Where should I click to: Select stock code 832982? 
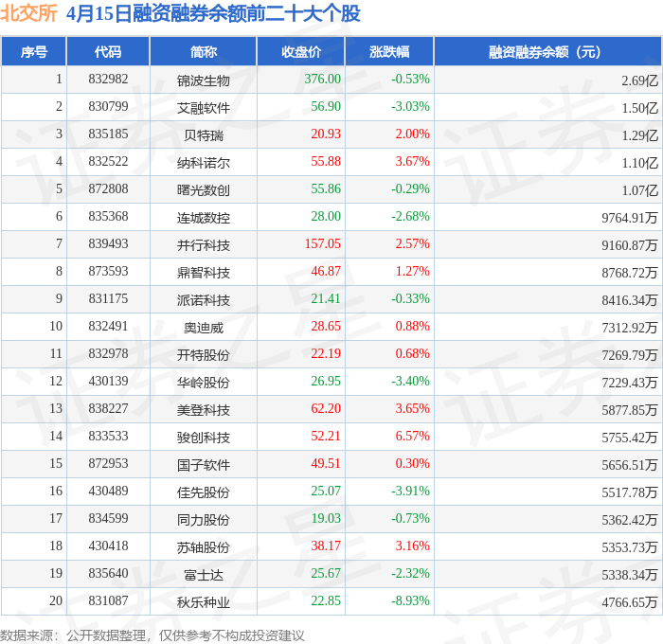108,79
